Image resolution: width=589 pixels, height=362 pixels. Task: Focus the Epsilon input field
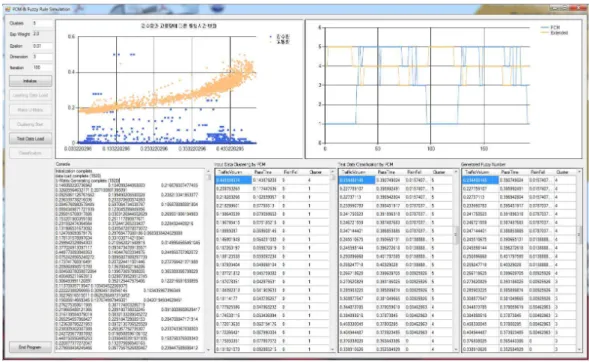coord(42,46)
